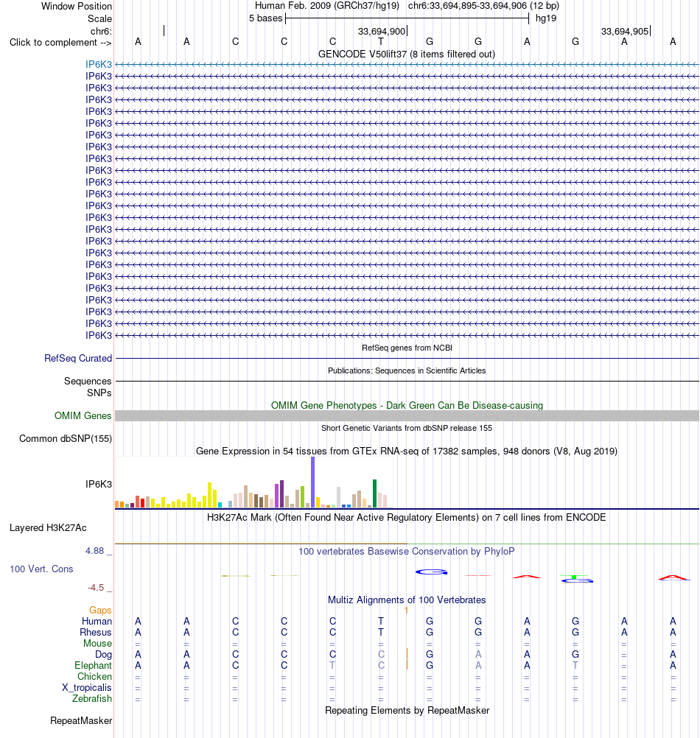The width and height of the screenshot is (700, 738).
Task: Select the 'Chicken' alignment row label
Action: pos(94,676)
